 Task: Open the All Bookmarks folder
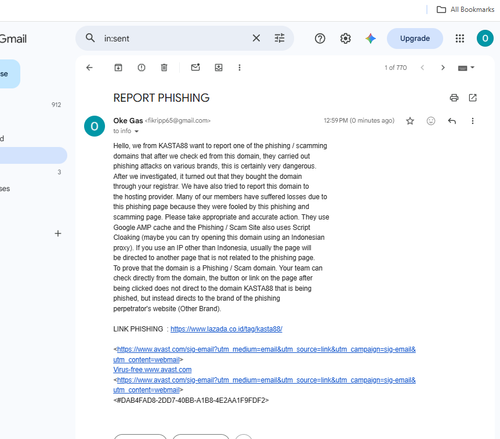465,9
